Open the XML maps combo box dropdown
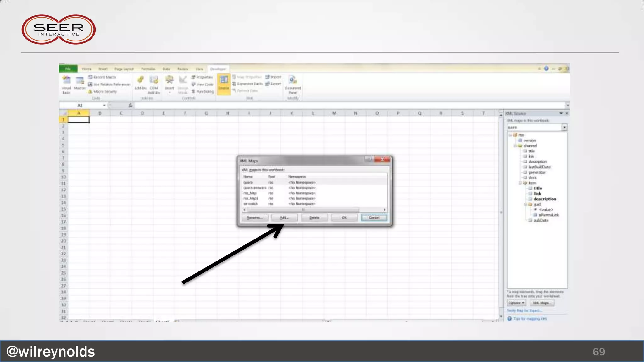The width and height of the screenshot is (644, 362). point(564,127)
